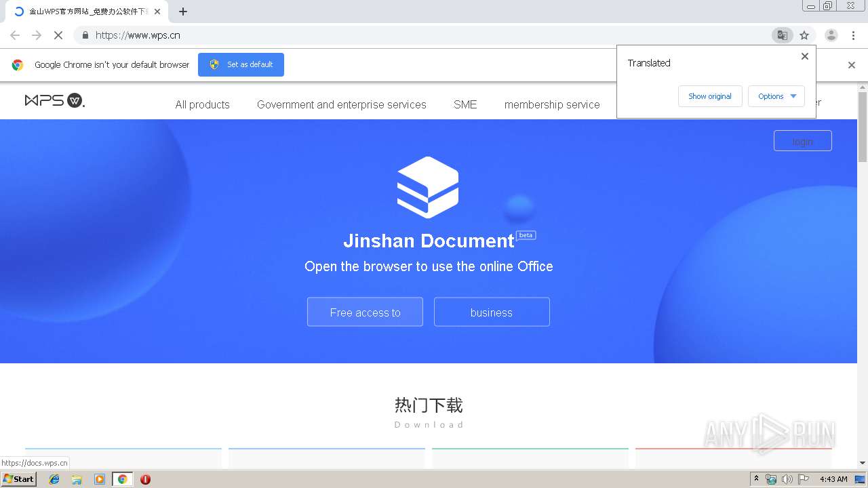Click 'Open the browser to use the online Office' text
Viewport: 868px width, 488px height.
pyautogui.click(x=429, y=266)
